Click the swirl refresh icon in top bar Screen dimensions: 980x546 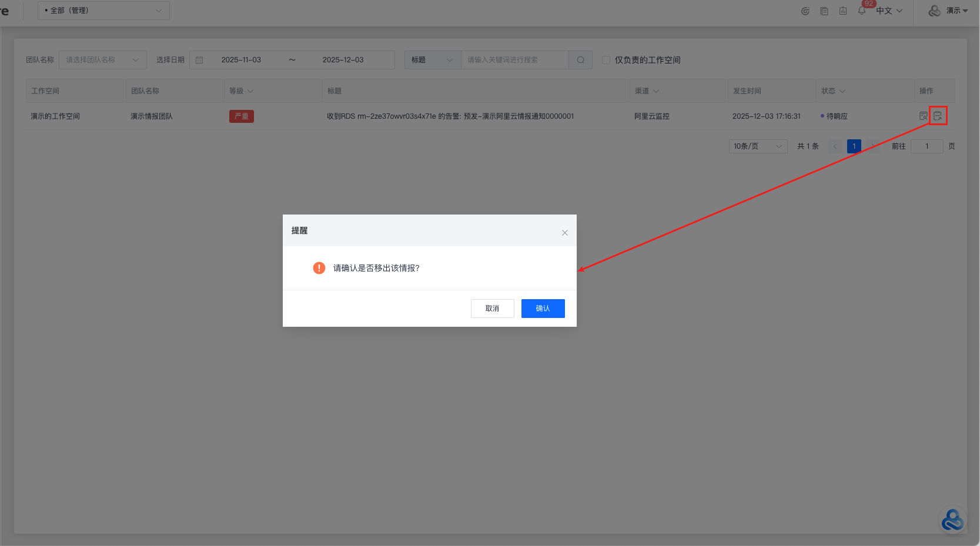tap(805, 11)
